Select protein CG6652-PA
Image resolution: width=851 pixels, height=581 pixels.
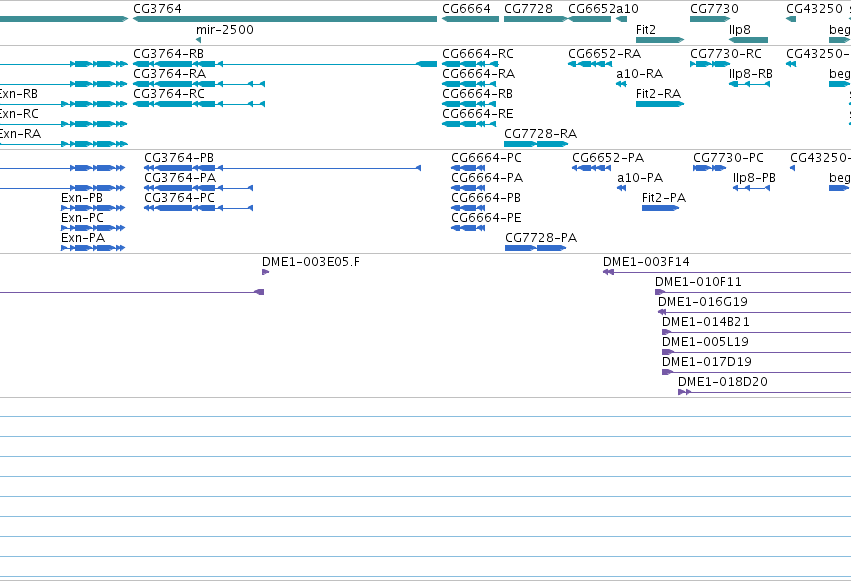592,168
